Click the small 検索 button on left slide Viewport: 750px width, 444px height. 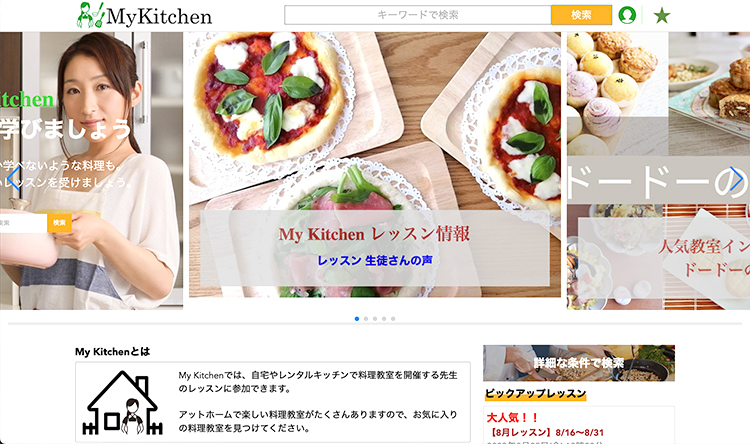(59, 223)
